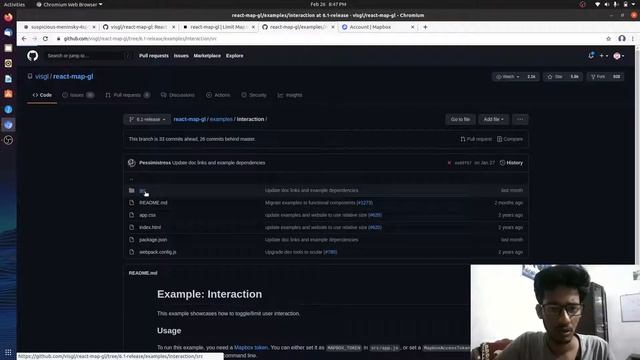Open a new browser tab

[x=425, y=27]
